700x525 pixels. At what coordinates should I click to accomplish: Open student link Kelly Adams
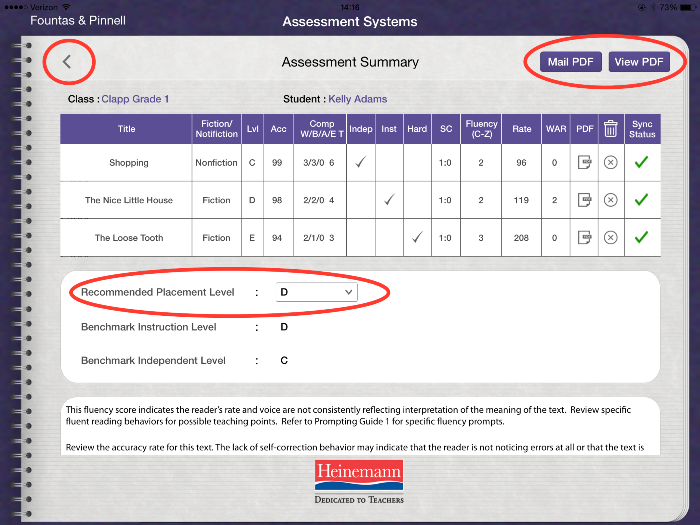[x=358, y=99]
